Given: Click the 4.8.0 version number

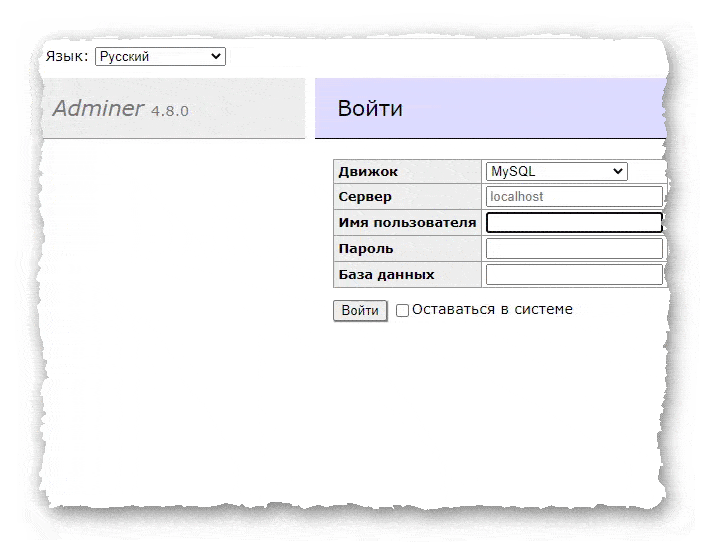Looking at the screenshot, I should tap(169, 111).
